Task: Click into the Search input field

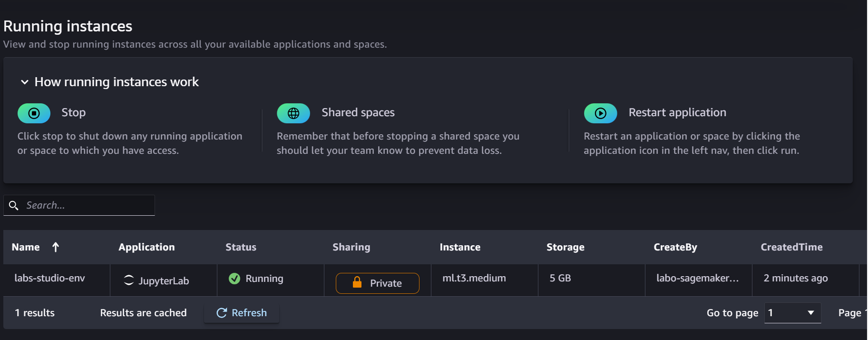Action: click(88, 205)
